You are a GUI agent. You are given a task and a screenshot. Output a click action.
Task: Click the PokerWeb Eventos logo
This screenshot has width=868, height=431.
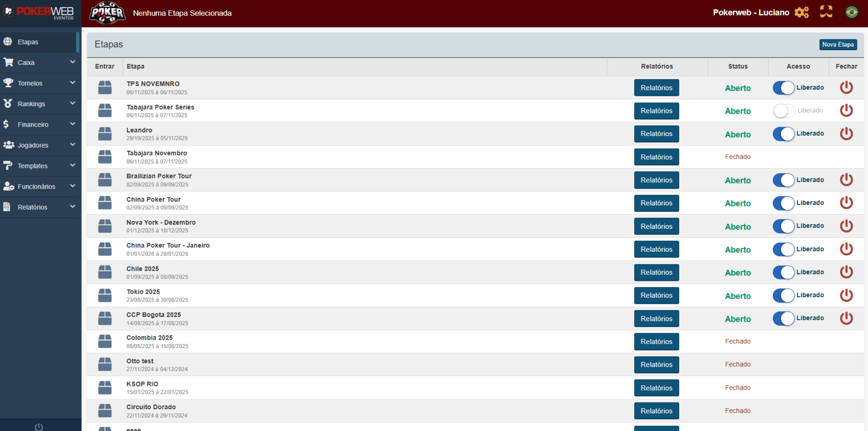tap(39, 12)
